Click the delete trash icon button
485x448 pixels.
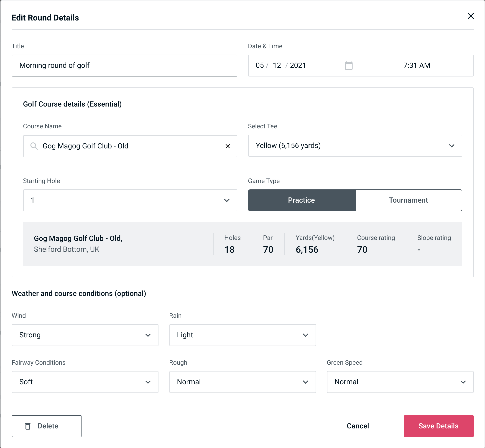coord(29,426)
